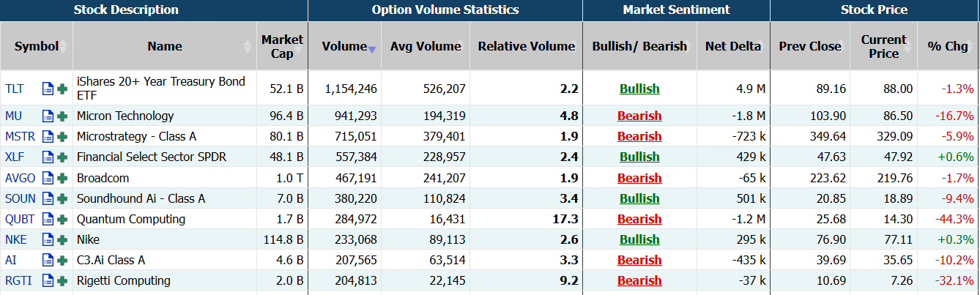Open the document icon for SOUN
This screenshot has height=295, width=980.
click(x=48, y=198)
